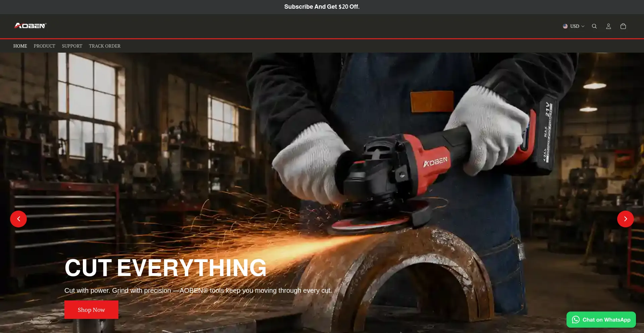Open the shopping bag cart icon
This screenshot has height=333, width=644.
(x=623, y=26)
